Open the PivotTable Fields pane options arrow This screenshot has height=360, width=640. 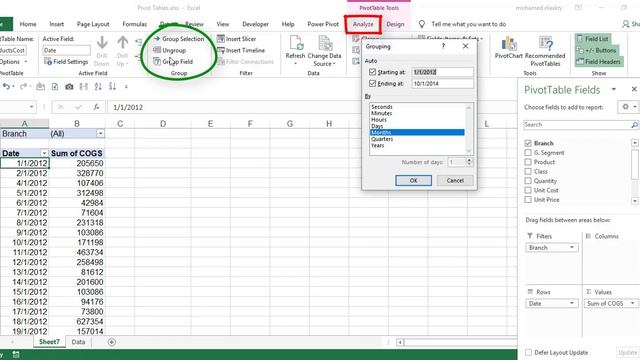[613, 89]
